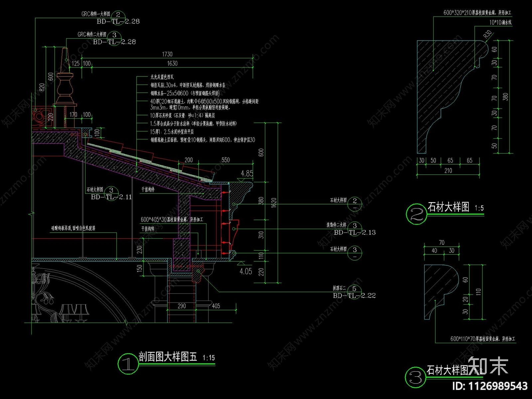The height and width of the screenshot is (399, 532).
Task: Select the 1630 dimension value
Action: 172,64
